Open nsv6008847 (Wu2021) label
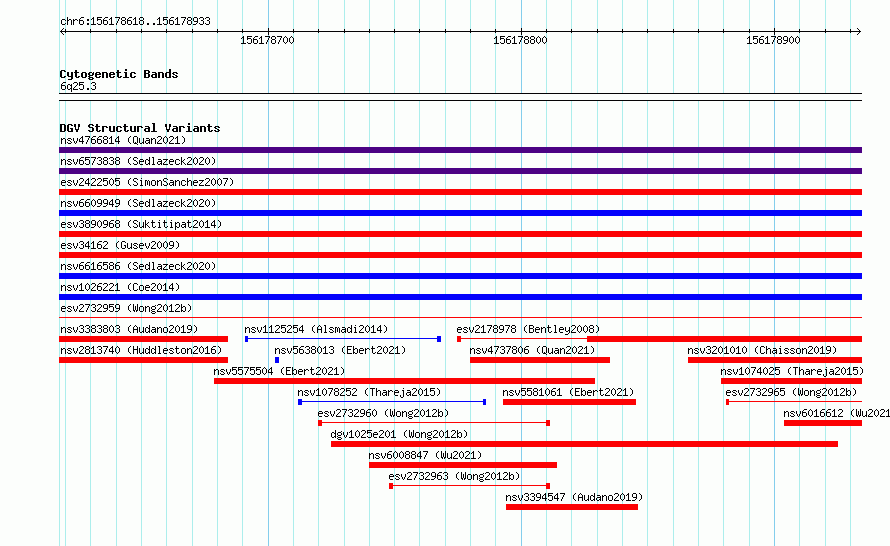890x546 pixels. coord(425,455)
